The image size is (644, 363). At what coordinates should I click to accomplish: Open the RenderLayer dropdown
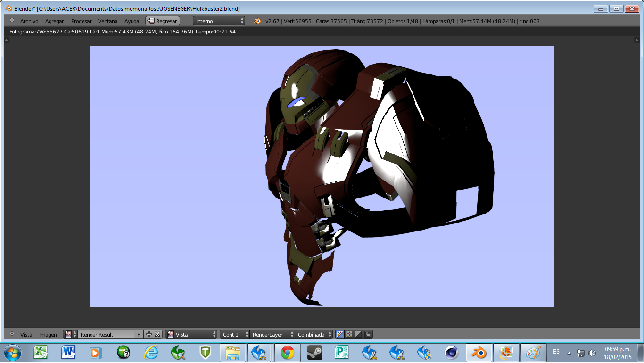(272, 334)
